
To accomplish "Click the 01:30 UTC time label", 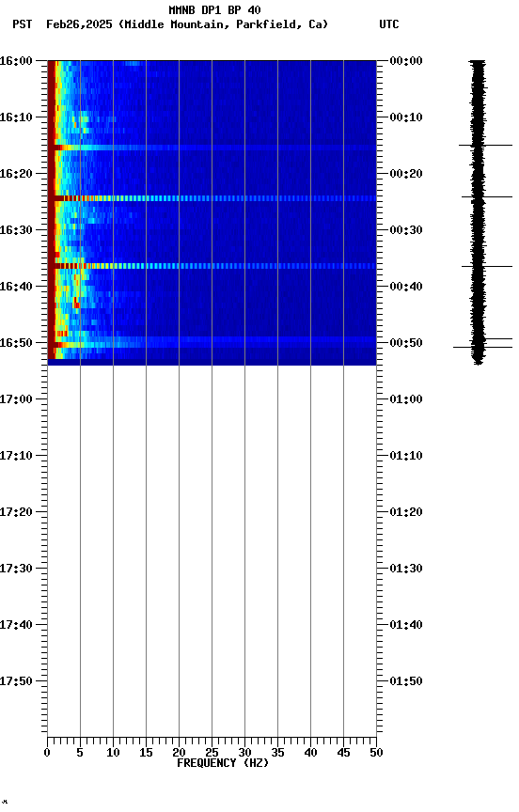I will (406, 569).
